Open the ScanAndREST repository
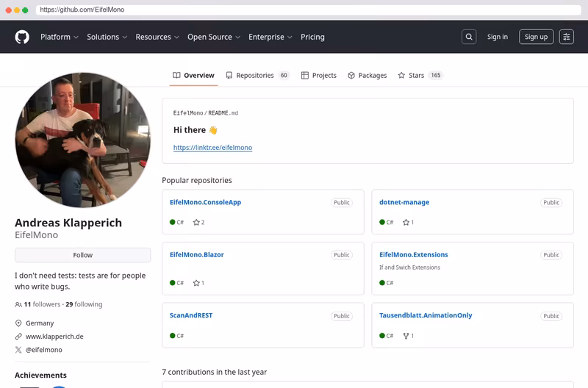This screenshot has width=588, height=388. pos(191,315)
